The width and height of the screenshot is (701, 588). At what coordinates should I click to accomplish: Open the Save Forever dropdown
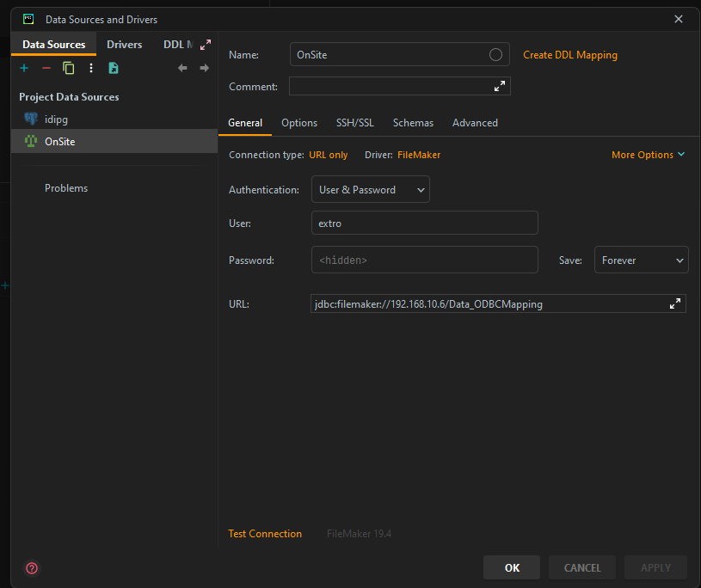pyautogui.click(x=641, y=260)
